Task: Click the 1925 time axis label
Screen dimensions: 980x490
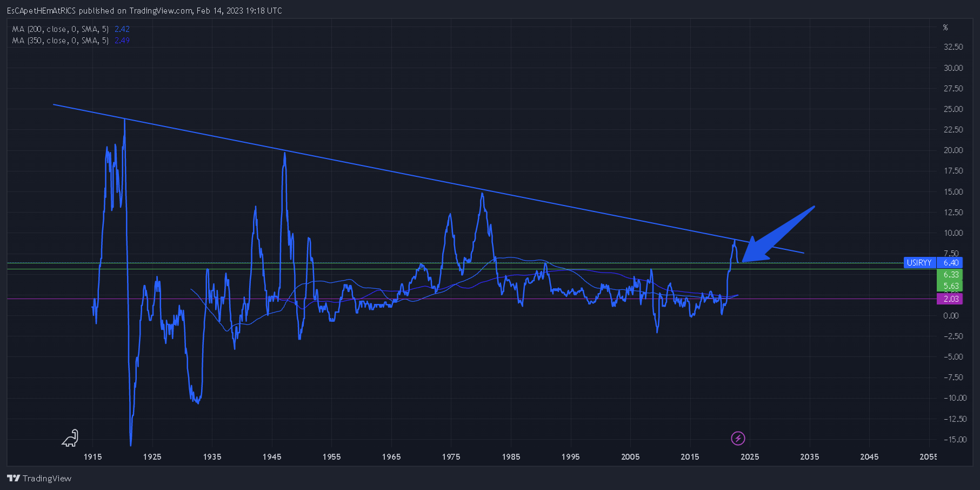Action: tap(152, 456)
